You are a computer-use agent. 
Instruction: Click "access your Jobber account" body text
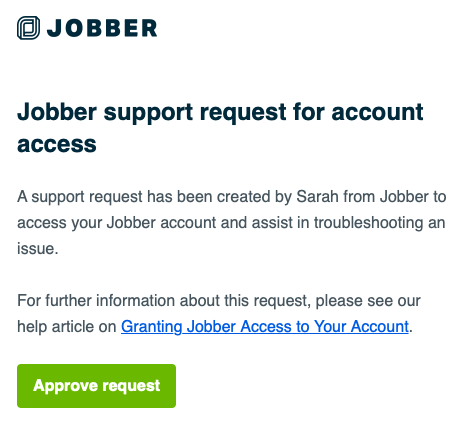click(117, 223)
